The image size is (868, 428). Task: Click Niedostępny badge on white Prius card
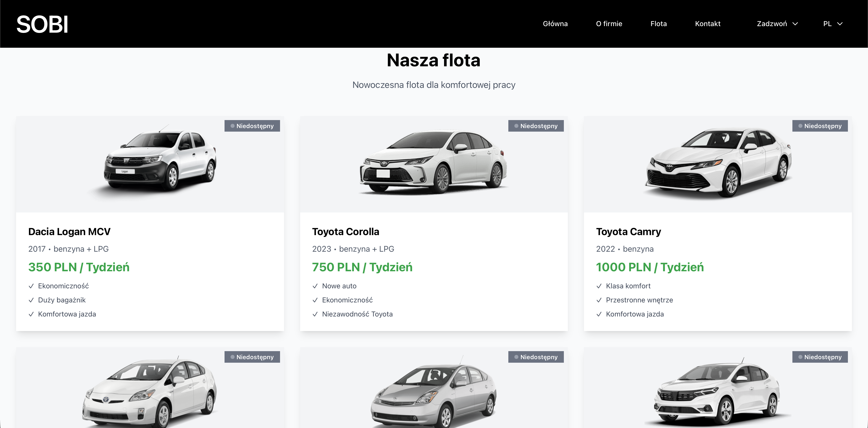click(252, 357)
